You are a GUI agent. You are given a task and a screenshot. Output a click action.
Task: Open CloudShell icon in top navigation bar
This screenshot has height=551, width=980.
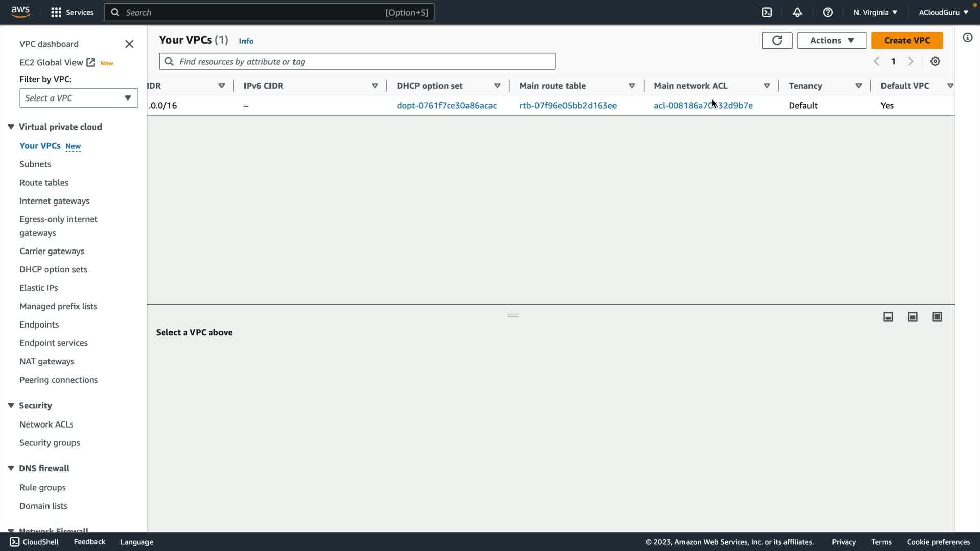coord(767,12)
